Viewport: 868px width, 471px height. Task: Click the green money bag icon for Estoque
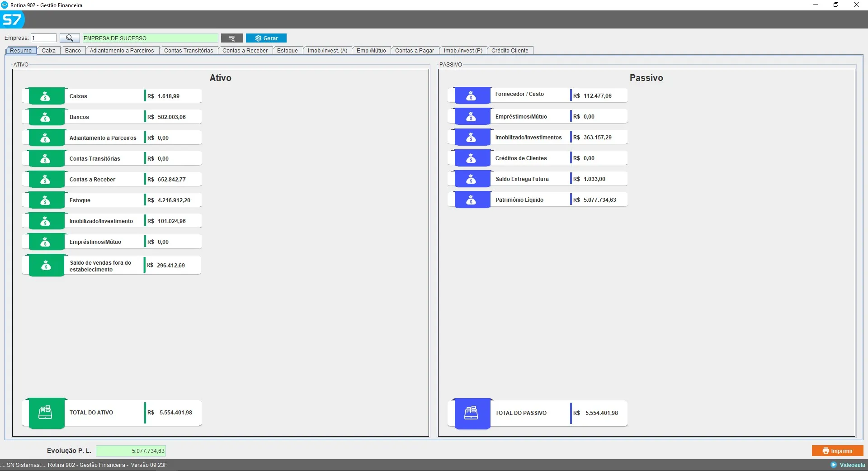45,200
